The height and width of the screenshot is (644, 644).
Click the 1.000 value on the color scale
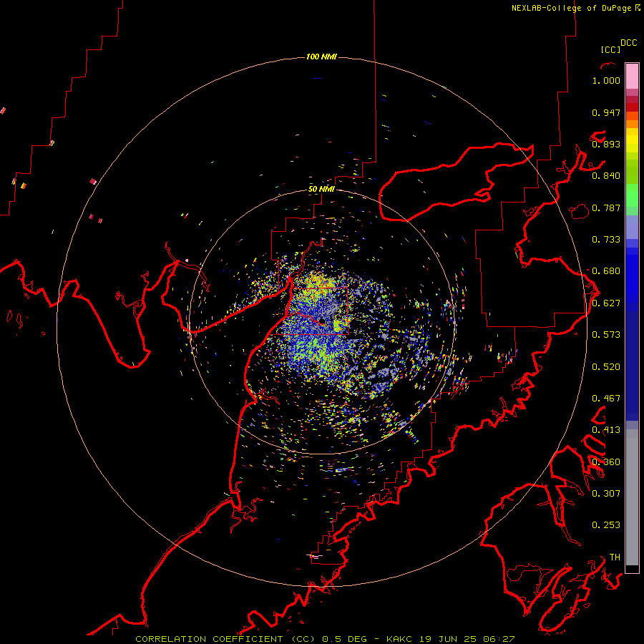pyautogui.click(x=606, y=80)
